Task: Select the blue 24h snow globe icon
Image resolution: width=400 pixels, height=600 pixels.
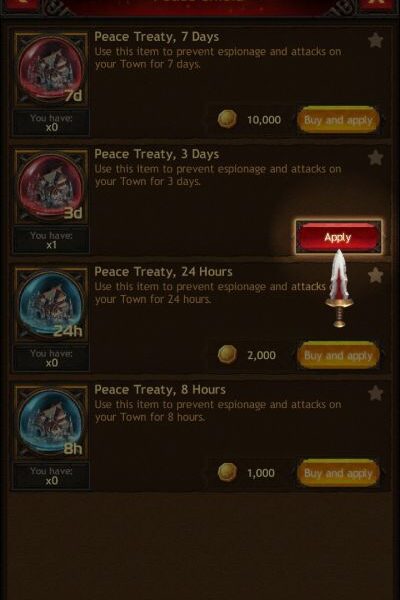Action: pyautogui.click(x=51, y=305)
